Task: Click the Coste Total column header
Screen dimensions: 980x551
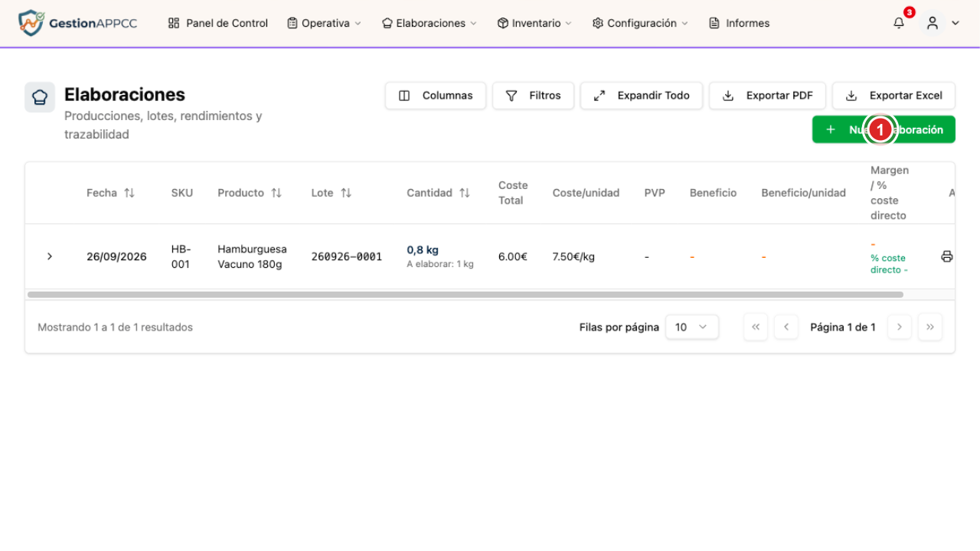Action: 513,193
